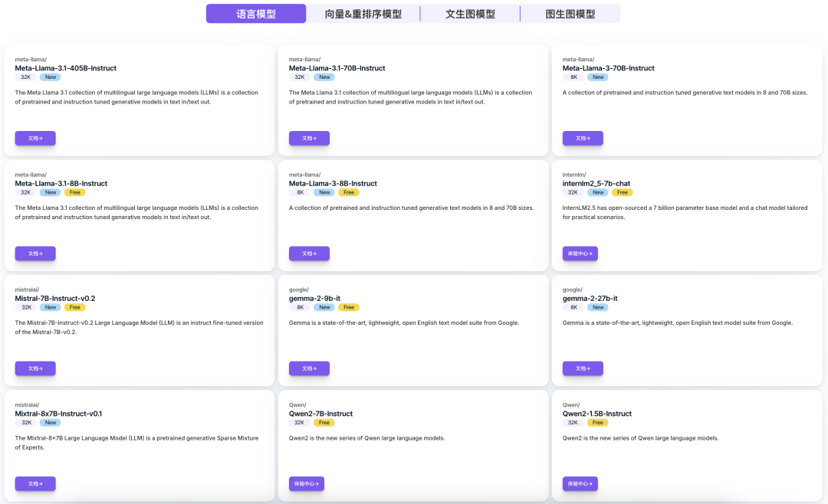
Task: Click the Meta-Llama-3.1-405B-Instruct model title
Action: [65, 68]
